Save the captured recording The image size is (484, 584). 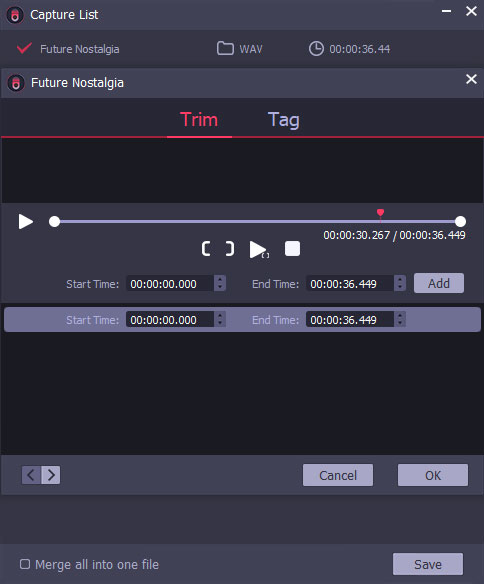click(x=428, y=564)
